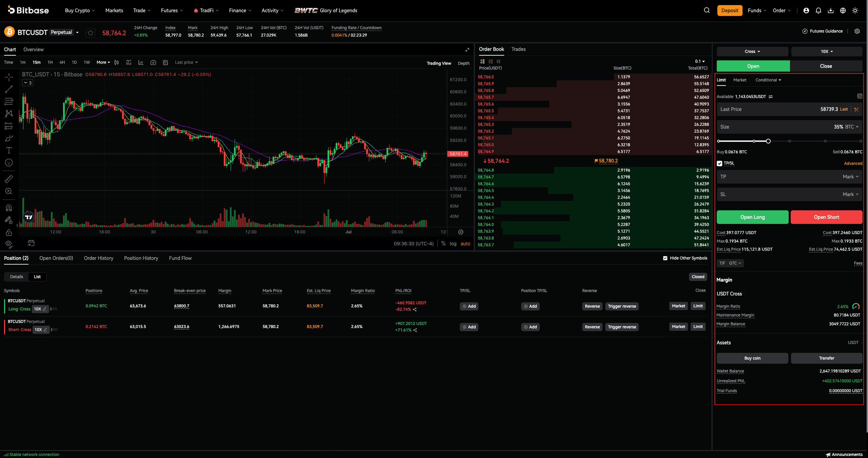Switch to chart Overview tab
Image resolution: width=868 pixels, height=458 pixels.
[x=34, y=50]
